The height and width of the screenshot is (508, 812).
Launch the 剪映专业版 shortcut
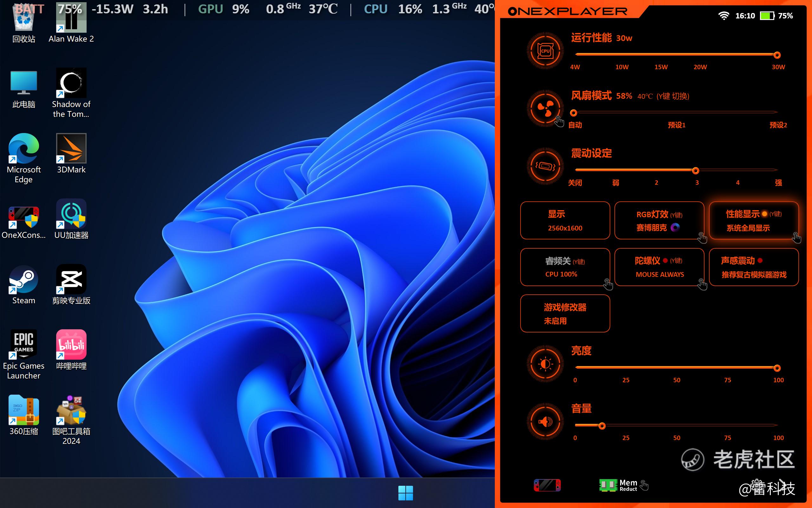pos(71,284)
